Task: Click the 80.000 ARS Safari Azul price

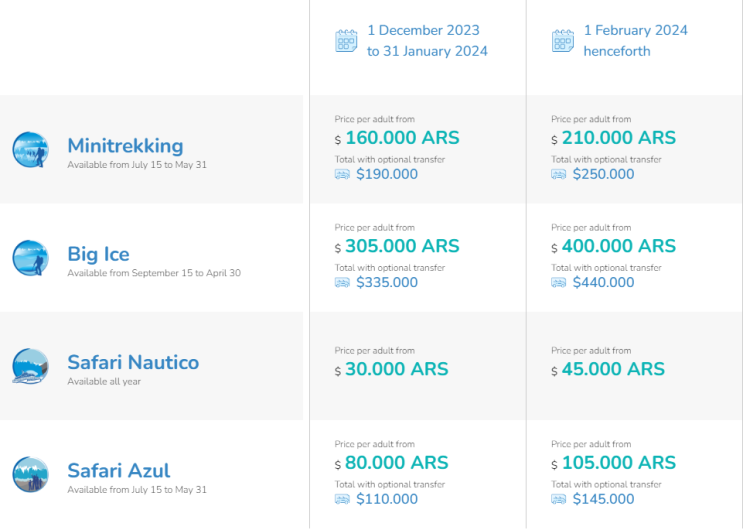Action: (397, 463)
